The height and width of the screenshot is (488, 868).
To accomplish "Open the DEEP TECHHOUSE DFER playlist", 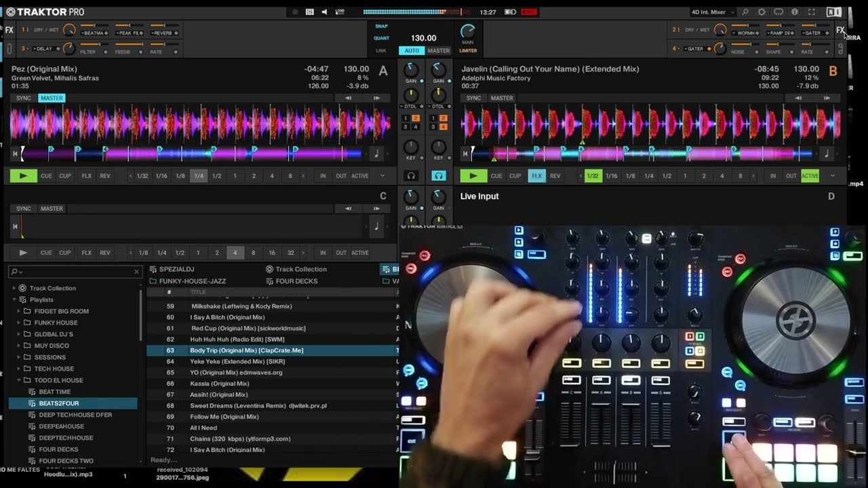I will pyautogui.click(x=75, y=415).
